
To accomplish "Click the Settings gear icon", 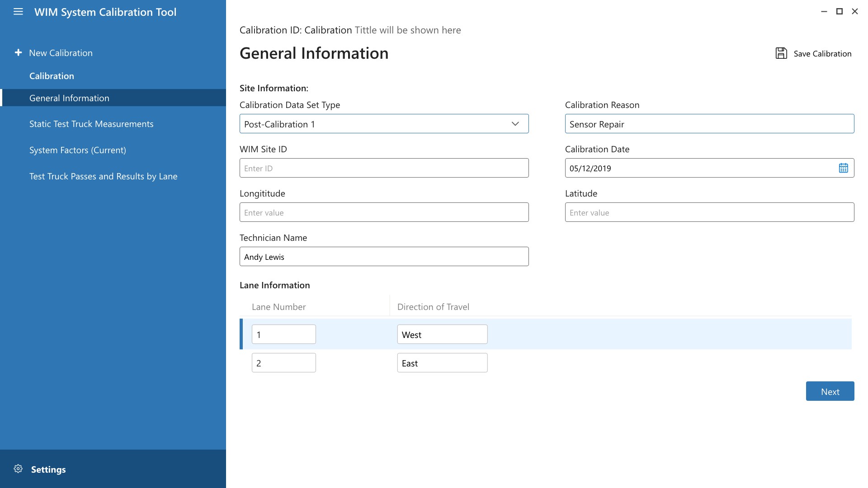I will tap(18, 469).
